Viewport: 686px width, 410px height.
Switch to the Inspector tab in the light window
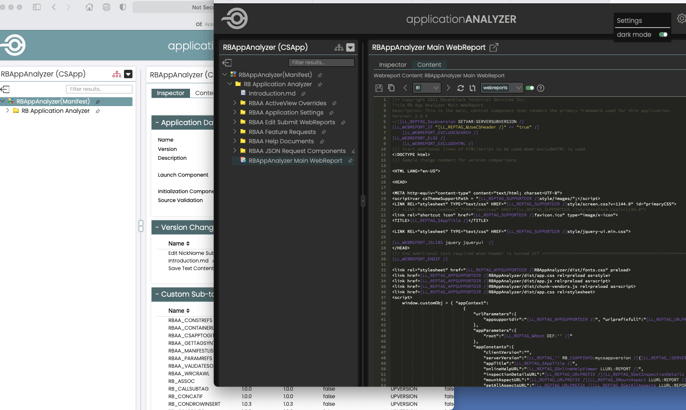pos(171,93)
